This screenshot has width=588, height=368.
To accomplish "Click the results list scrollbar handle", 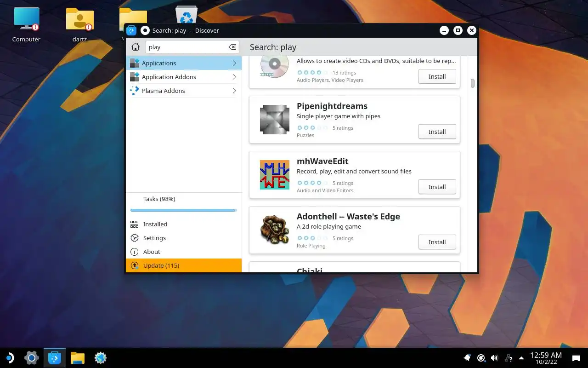I will click(x=472, y=83).
